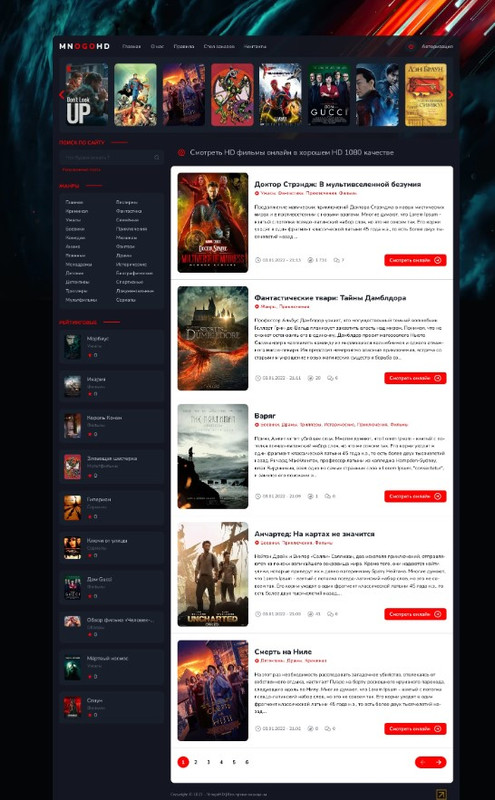495x800 pixels.
Task: Open Дом Gucci in the rating sidebar
Action: (100, 579)
